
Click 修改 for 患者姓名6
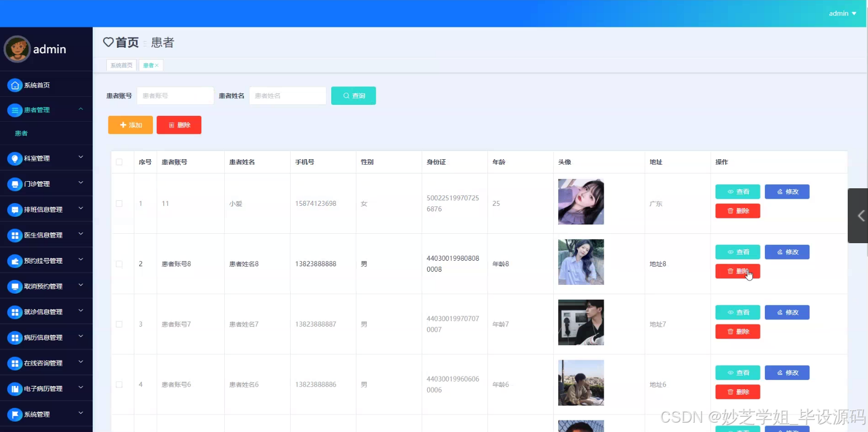[x=787, y=373]
